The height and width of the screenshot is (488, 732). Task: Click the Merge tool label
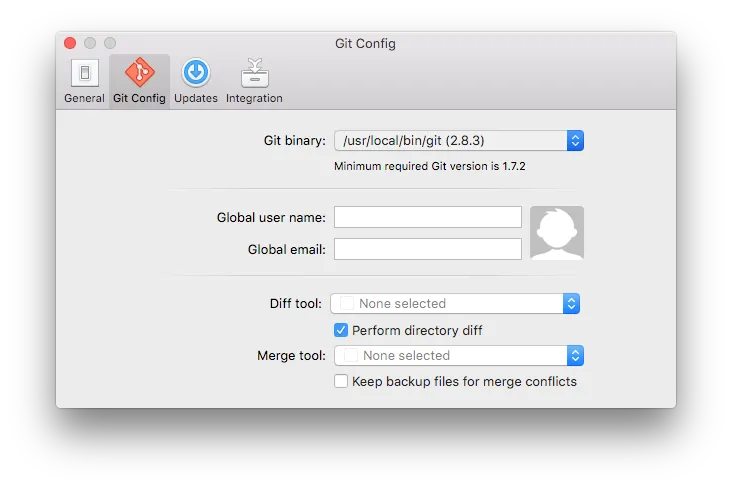291,355
